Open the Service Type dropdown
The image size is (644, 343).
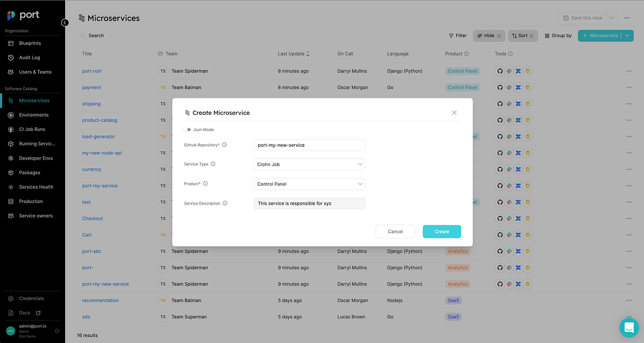pyautogui.click(x=309, y=165)
